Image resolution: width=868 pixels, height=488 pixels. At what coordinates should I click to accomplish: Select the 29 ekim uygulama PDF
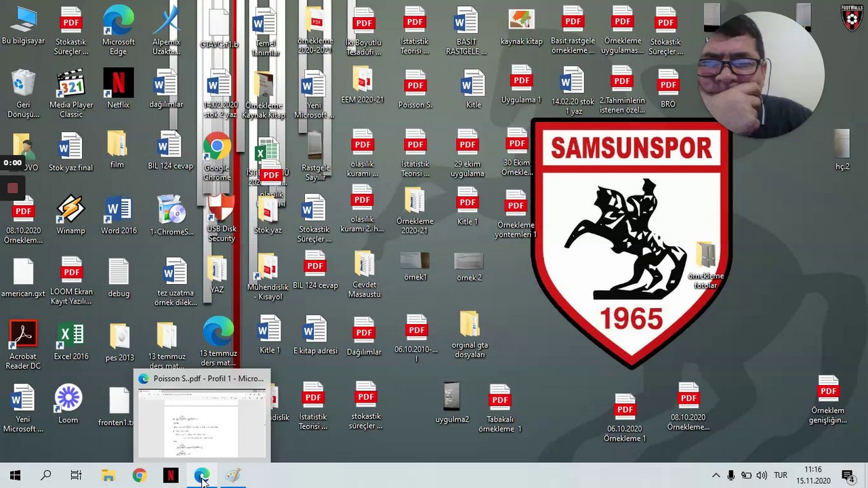pyautogui.click(x=468, y=153)
